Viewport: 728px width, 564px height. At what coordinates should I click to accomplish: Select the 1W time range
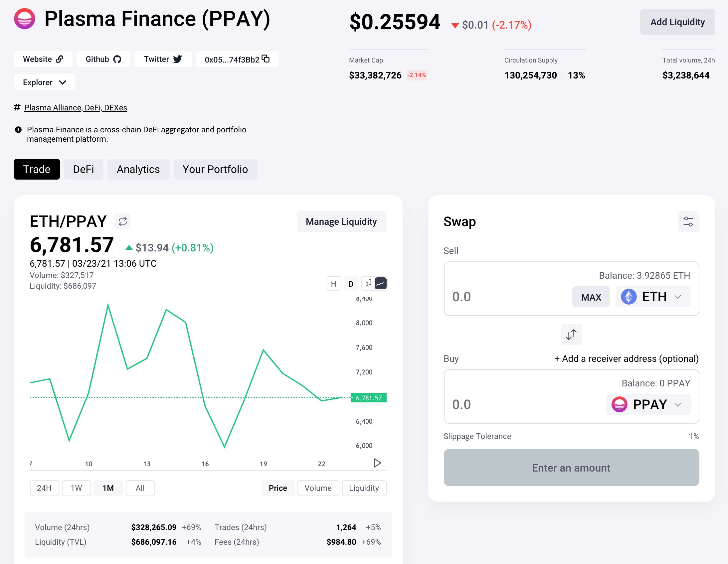tap(76, 488)
